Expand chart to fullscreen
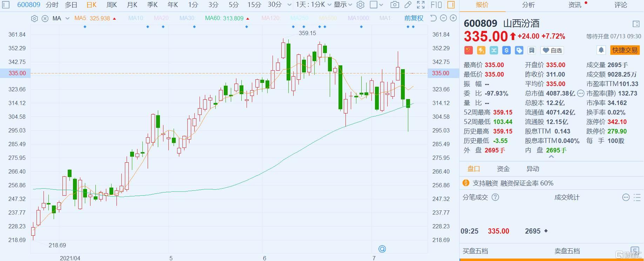The image size is (644, 261). click(x=421, y=5)
